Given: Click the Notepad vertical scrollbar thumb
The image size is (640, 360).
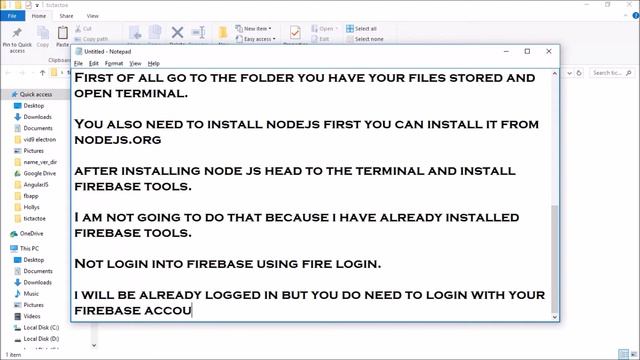Looking at the screenshot, I should pyautogui.click(x=555, y=258).
